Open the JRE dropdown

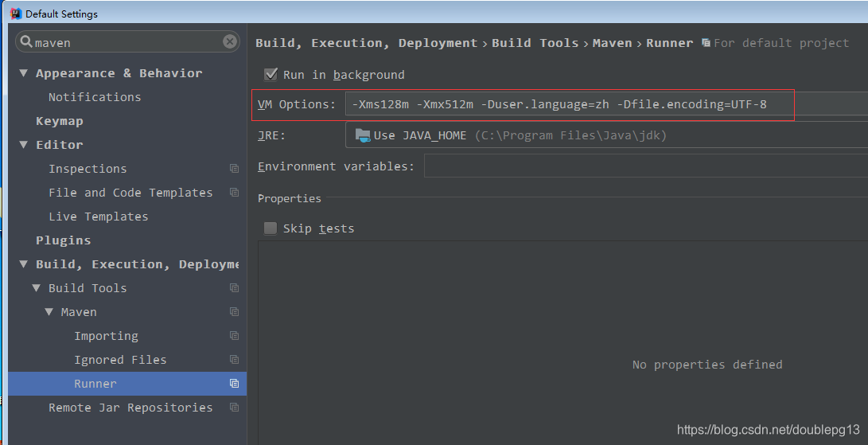point(606,135)
